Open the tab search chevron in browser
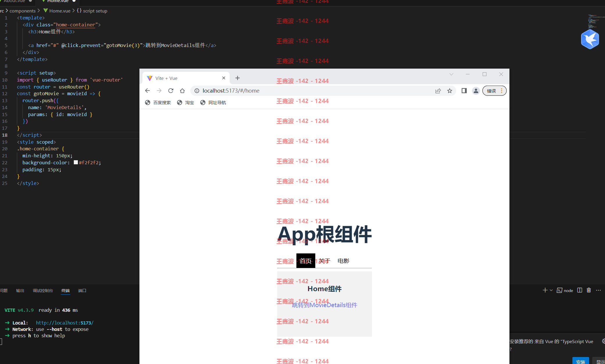This screenshot has height=364, width=605. coord(451,74)
